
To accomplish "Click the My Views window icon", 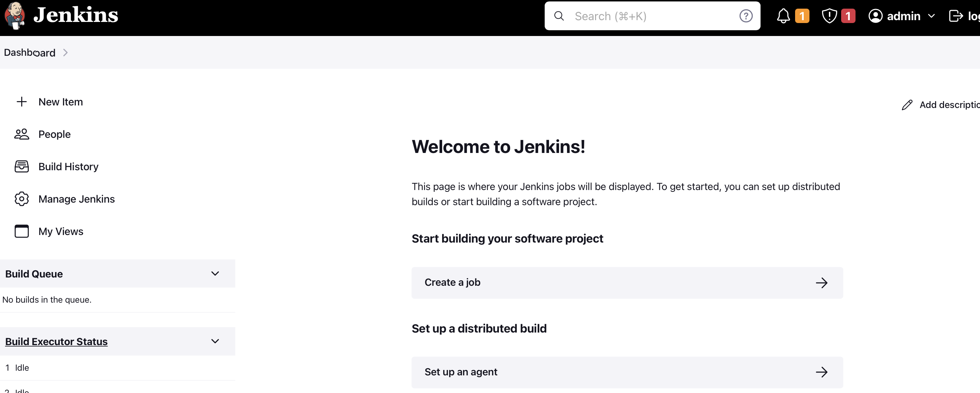I will [22, 231].
